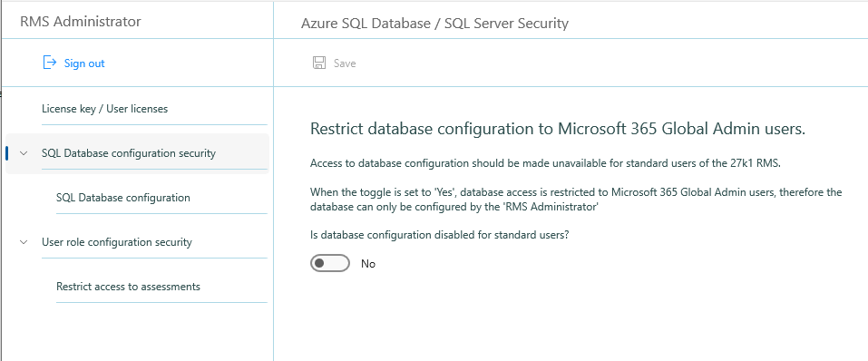
Task: Toggle database configuration disabled switch
Action: (330, 264)
